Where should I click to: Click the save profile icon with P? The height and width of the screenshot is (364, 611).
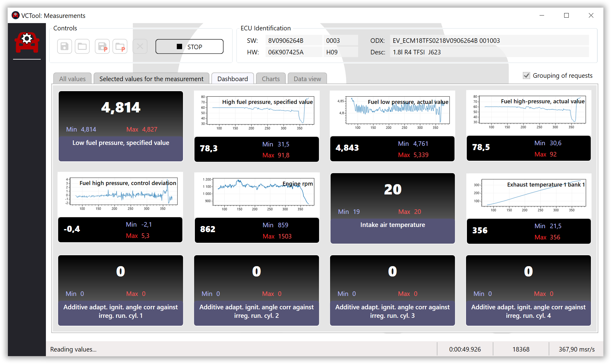pyautogui.click(x=102, y=46)
